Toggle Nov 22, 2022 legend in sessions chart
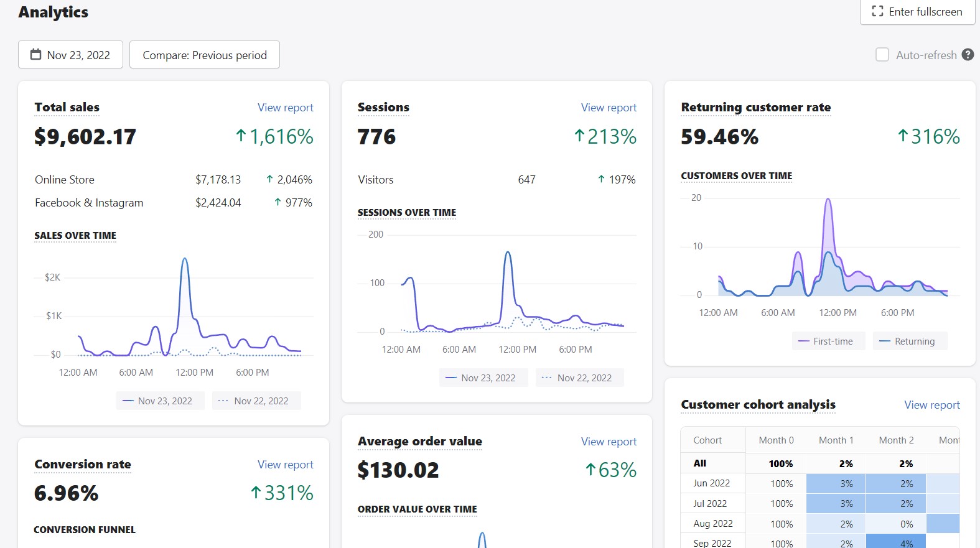The image size is (980, 548). pyautogui.click(x=579, y=378)
